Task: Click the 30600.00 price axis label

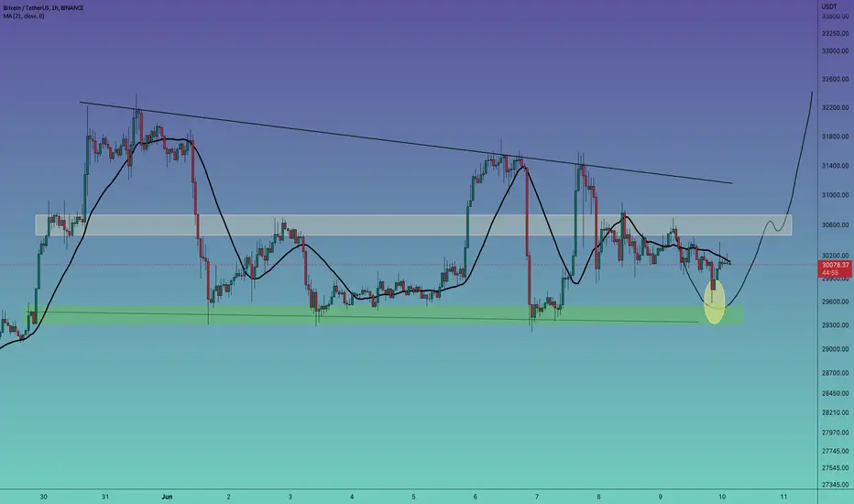Action: coord(835,225)
